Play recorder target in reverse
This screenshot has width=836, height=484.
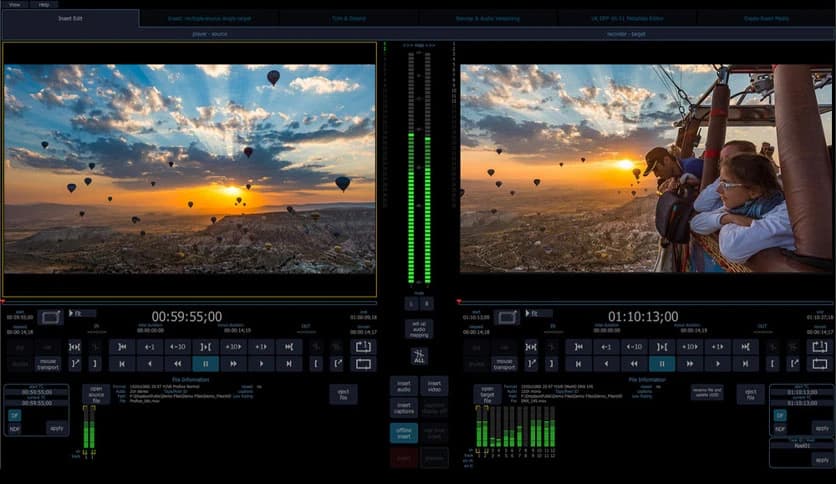click(606, 364)
